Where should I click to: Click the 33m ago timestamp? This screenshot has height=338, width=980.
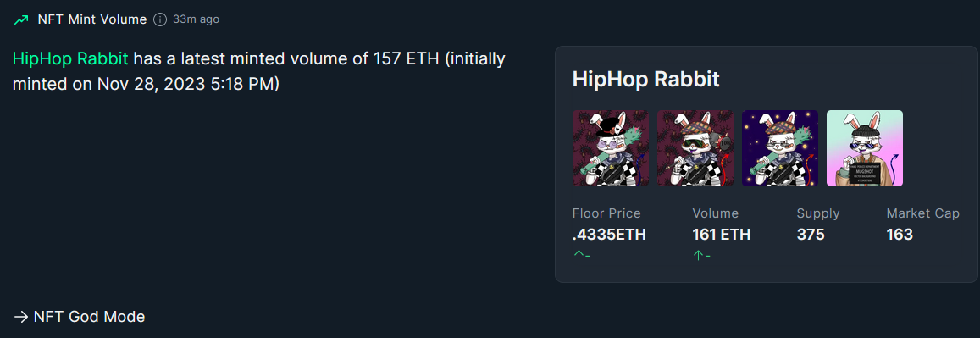click(197, 19)
